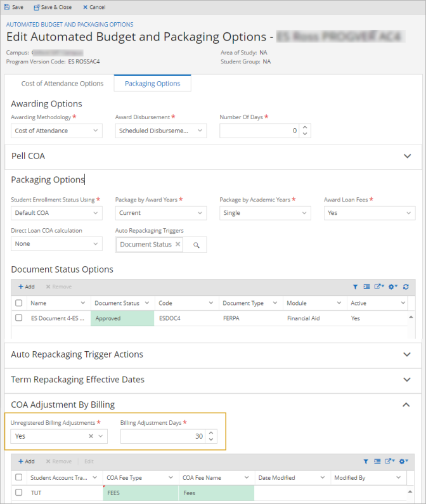Increase Number Of Days with up arrow
The width and height of the screenshot is (426, 504).
pyautogui.click(x=305, y=127)
